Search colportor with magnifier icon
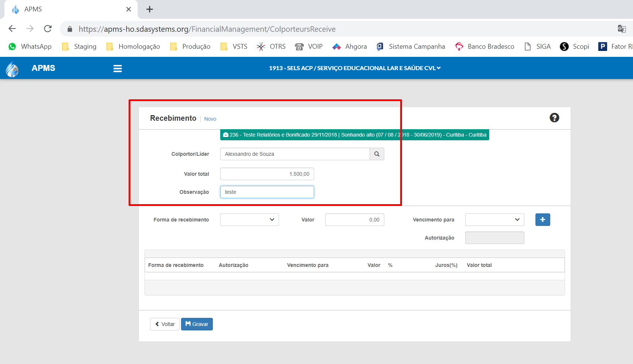The image size is (633, 364). (x=377, y=154)
